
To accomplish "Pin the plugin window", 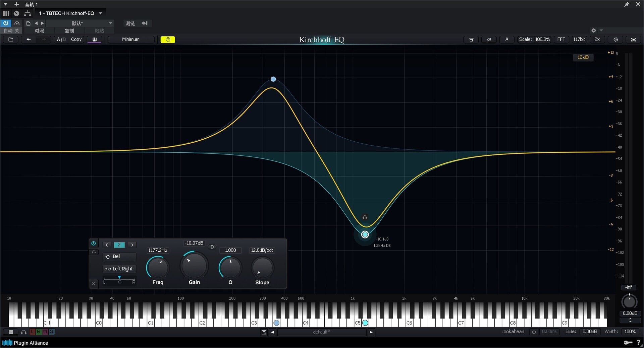I will click(626, 4).
